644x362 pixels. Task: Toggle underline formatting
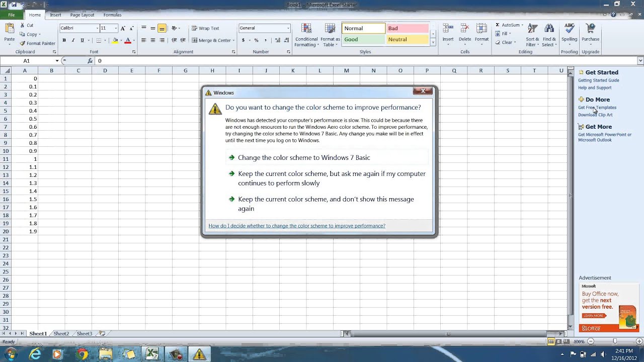[82, 40]
